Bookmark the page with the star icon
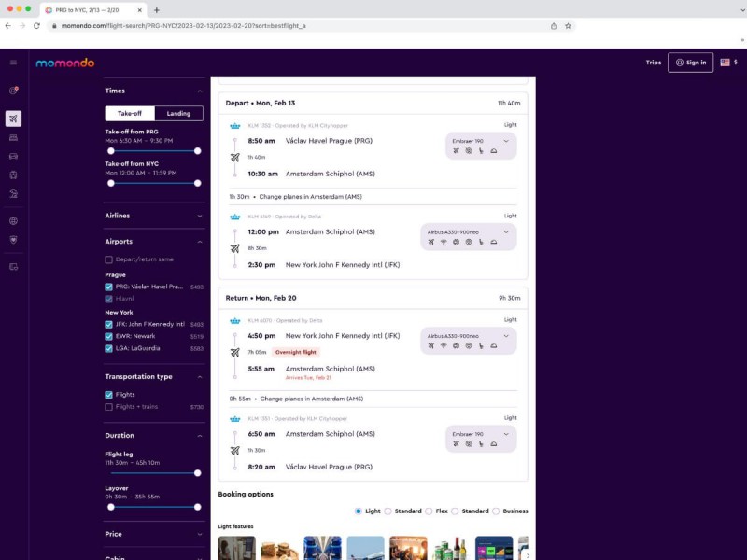 568,26
